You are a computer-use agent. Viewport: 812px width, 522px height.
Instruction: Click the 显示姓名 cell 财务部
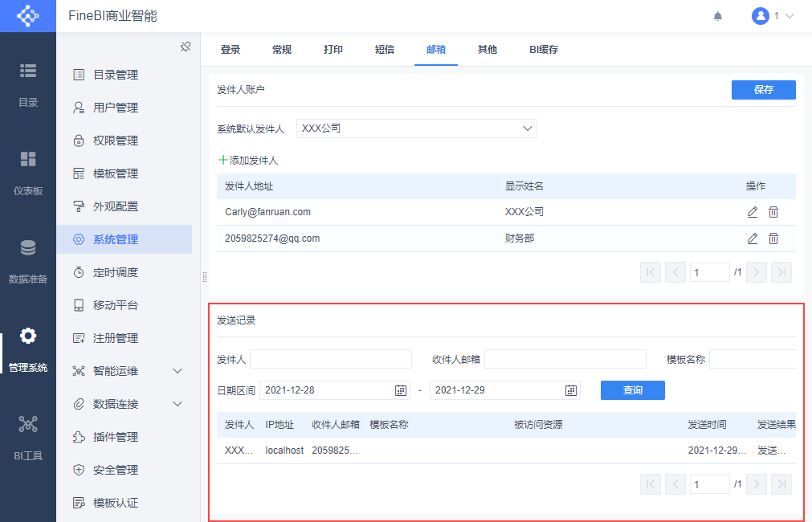tap(520, 239)
